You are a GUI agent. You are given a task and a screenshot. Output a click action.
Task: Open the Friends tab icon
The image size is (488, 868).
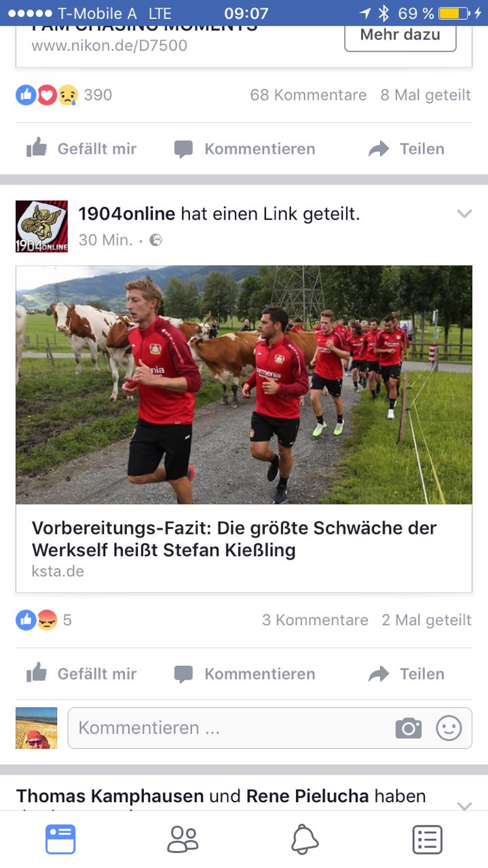click(x=183, y=840)
